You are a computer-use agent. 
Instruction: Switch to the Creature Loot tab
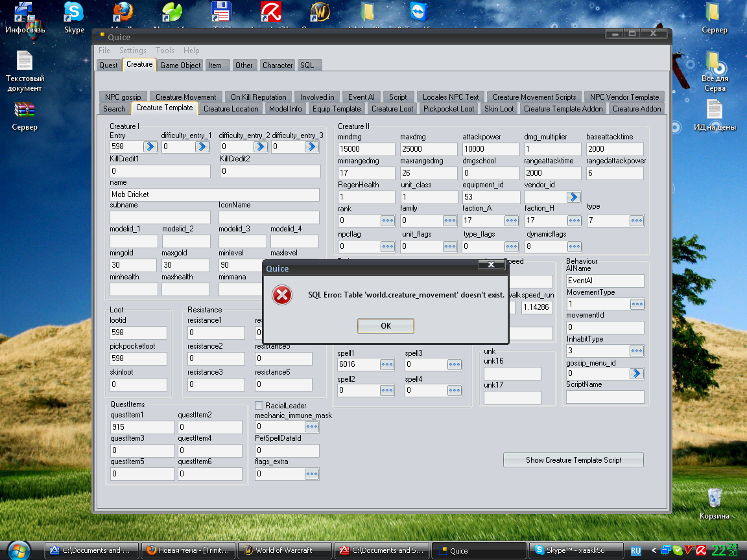[x=392, y=109]
